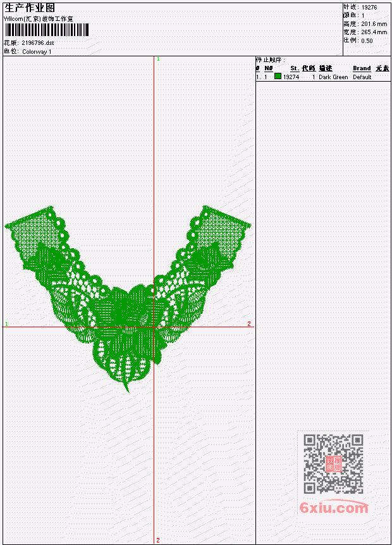Select the Colorway 1 label

[37, 52]
